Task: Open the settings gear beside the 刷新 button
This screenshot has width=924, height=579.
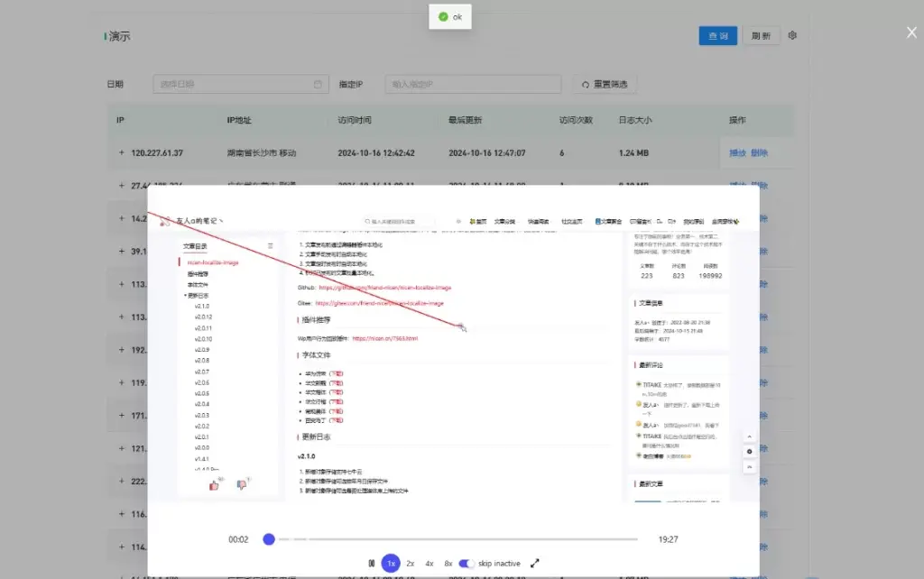Action: [792, 35]
